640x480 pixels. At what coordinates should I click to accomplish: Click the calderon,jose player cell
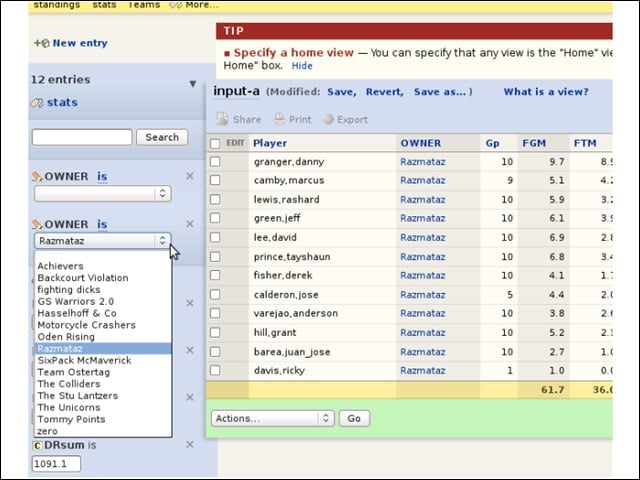[286, 295]
